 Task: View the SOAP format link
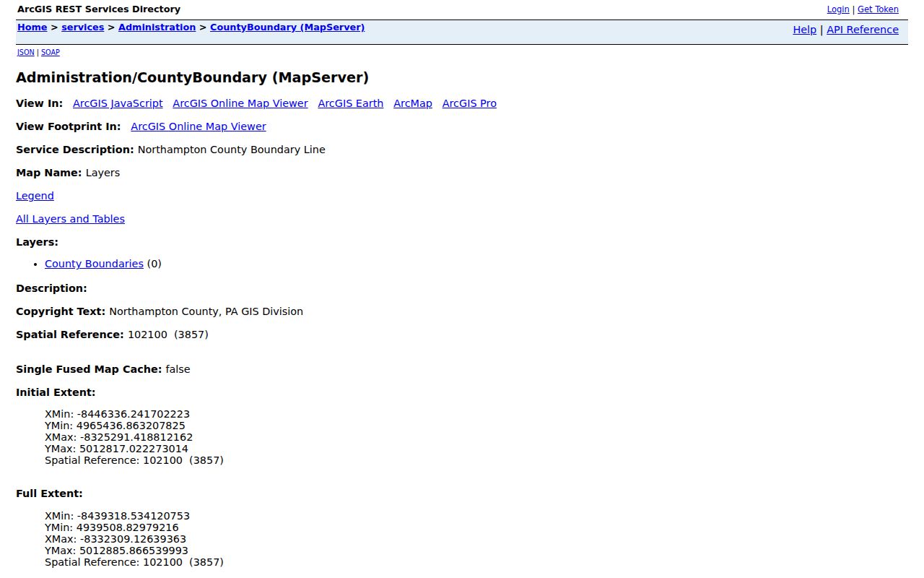point(51,52)
